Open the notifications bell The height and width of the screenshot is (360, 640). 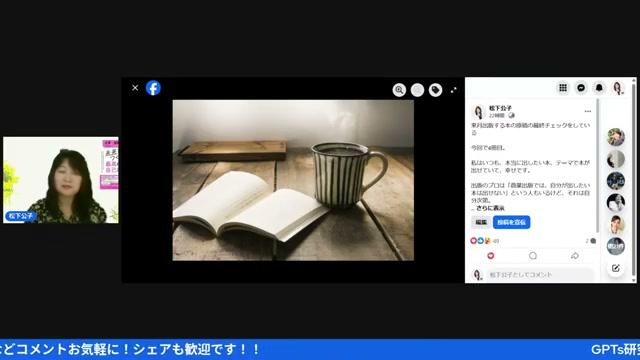click(599, 88)
